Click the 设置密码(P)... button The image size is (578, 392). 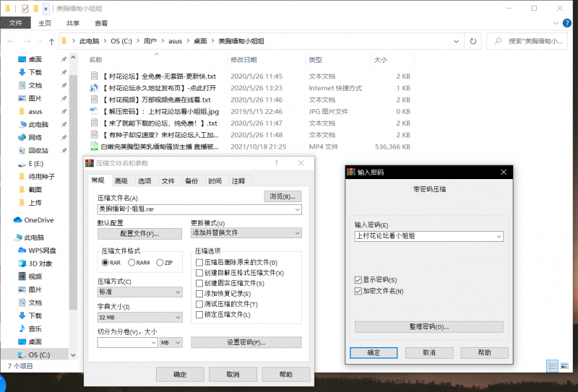click(246, 342)
